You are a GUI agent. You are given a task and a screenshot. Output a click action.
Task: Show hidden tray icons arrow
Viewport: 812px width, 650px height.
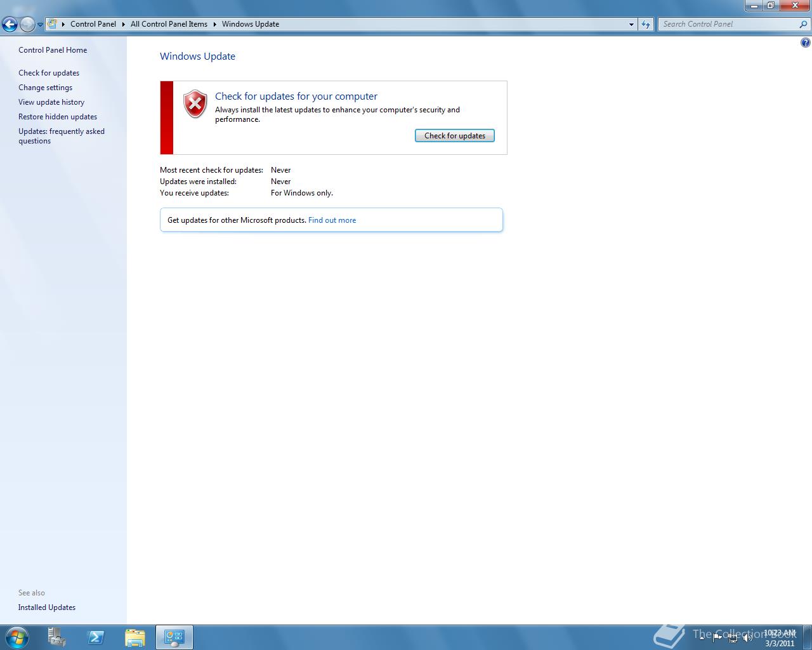pos(702,637)
